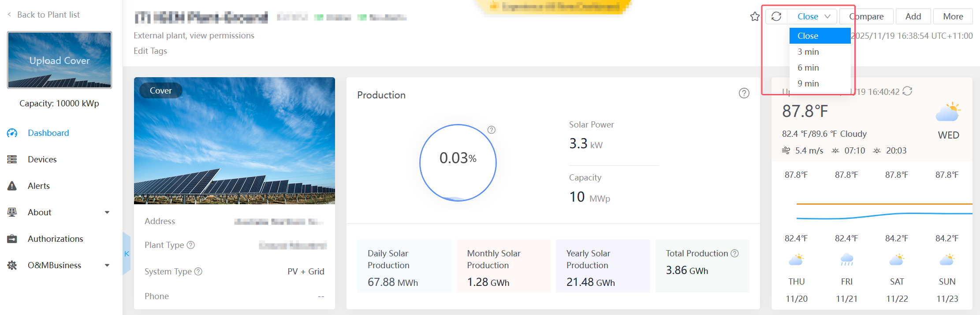Click the Plant Type info icon
The width and height of the screenshot is (980, 315).
click(x=191, y=245)
